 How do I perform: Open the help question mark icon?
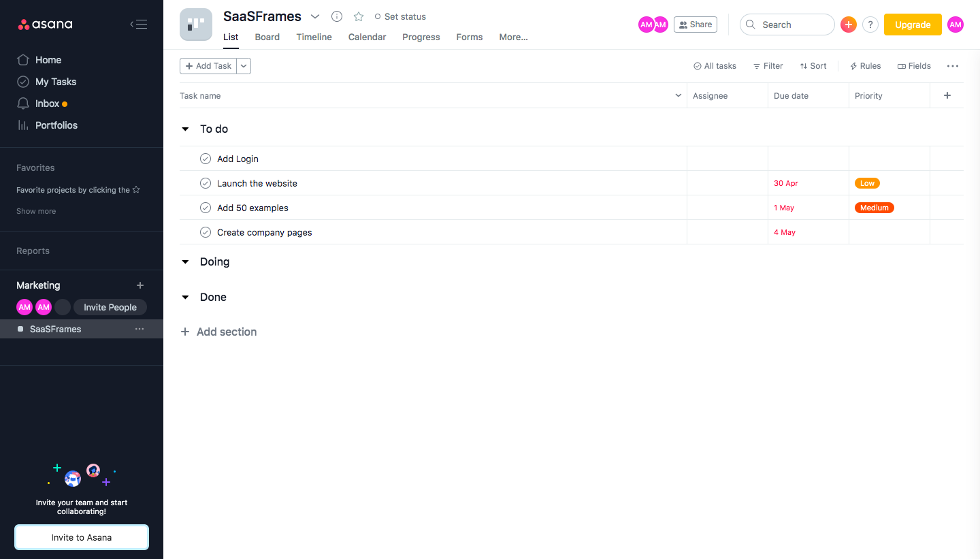870,25
